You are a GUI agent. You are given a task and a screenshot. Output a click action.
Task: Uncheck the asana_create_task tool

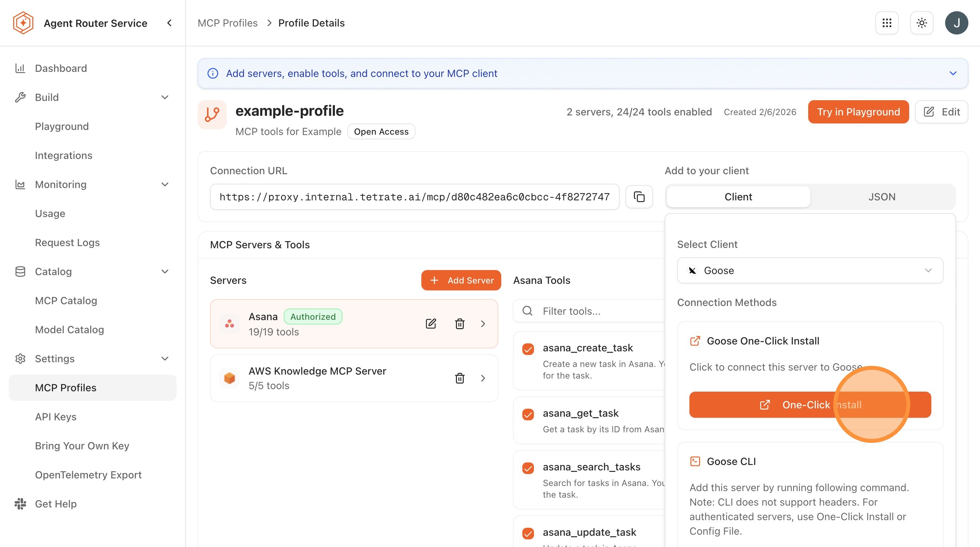click(x=528, y=348)
